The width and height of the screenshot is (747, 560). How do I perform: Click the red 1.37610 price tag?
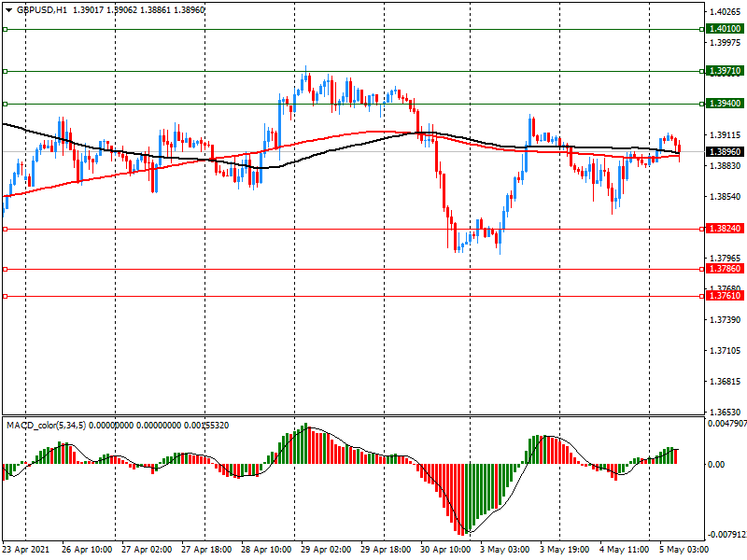tap(726, 296)
